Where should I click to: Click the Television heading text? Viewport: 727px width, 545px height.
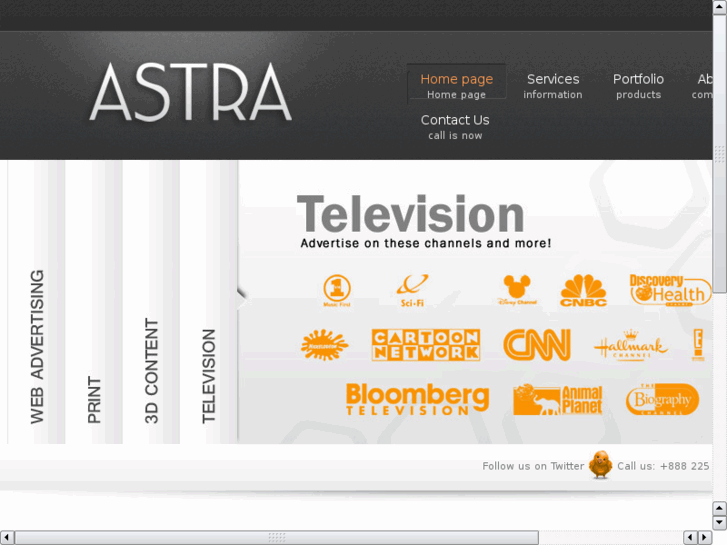(410, 214)
